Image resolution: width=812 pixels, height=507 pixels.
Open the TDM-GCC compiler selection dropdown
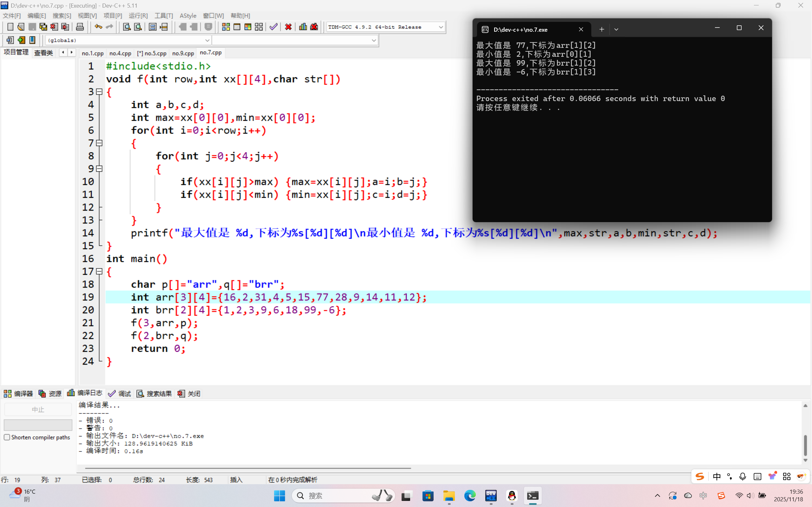(x=441, y=27)
